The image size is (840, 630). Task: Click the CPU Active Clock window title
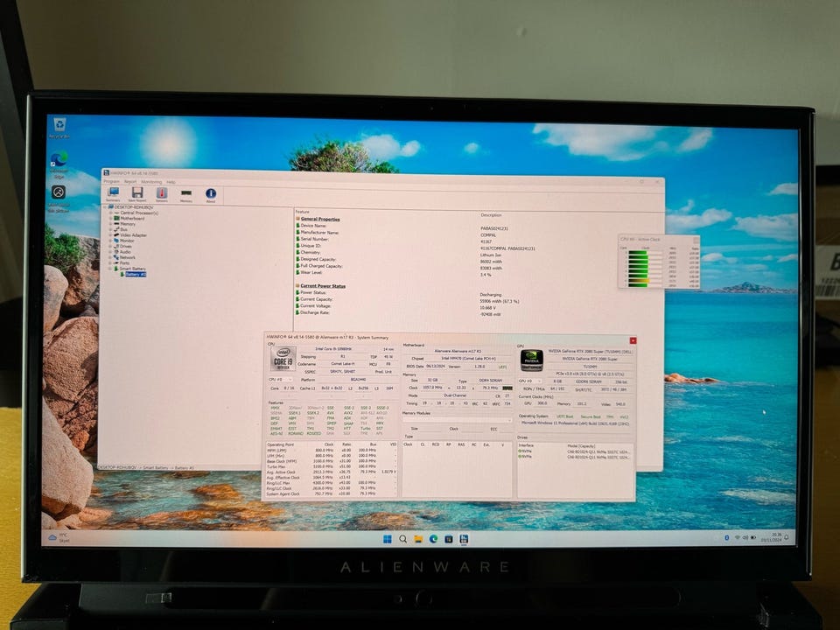pos(640,240)
